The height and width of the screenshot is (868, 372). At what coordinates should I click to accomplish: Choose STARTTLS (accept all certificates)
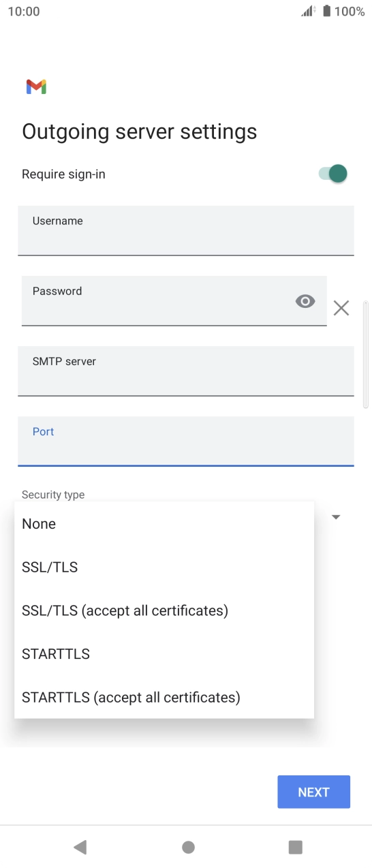(164, 698)
